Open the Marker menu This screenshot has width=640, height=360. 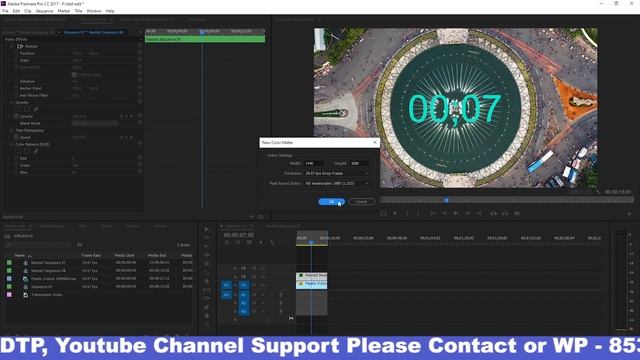click(x=64, y=11)
